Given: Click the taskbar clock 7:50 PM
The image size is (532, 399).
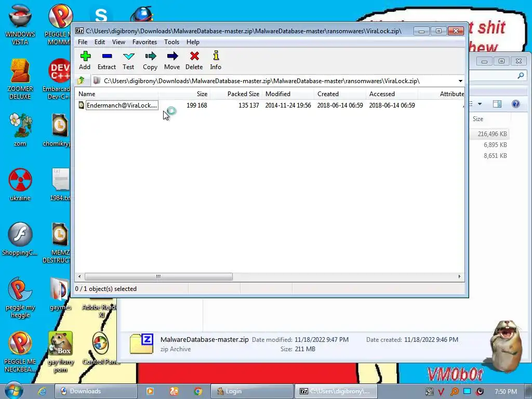Looking at the screenshot, I should (x=506, y=392).
